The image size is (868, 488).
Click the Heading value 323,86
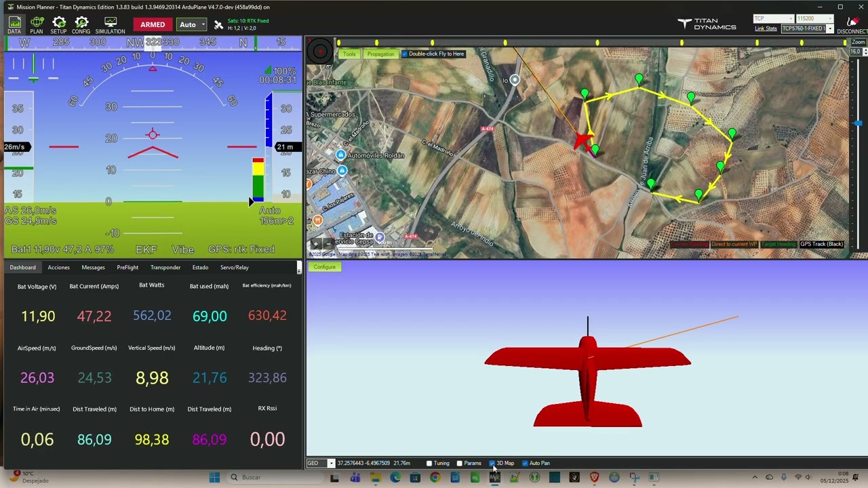click(267, 378)
